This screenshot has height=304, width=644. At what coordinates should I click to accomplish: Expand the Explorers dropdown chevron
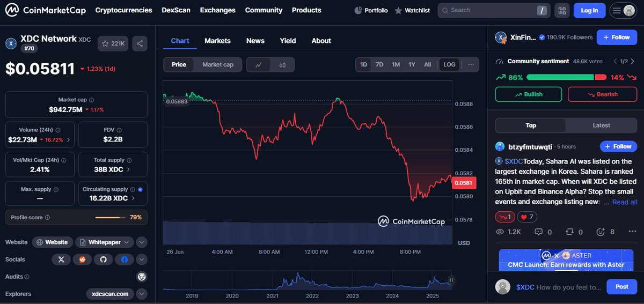point(142,294)
